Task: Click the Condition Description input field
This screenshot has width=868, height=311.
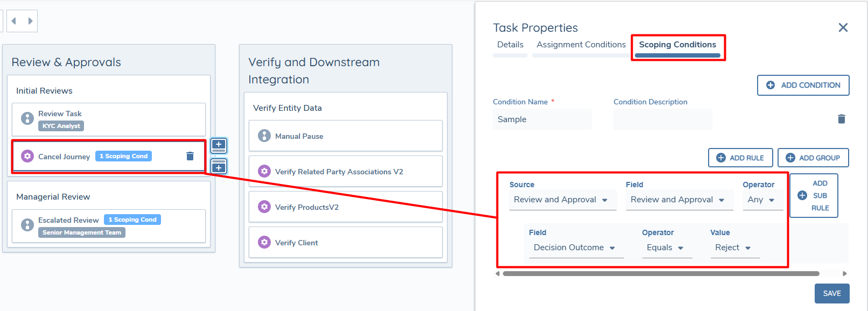Action: (x=662, y=119)
